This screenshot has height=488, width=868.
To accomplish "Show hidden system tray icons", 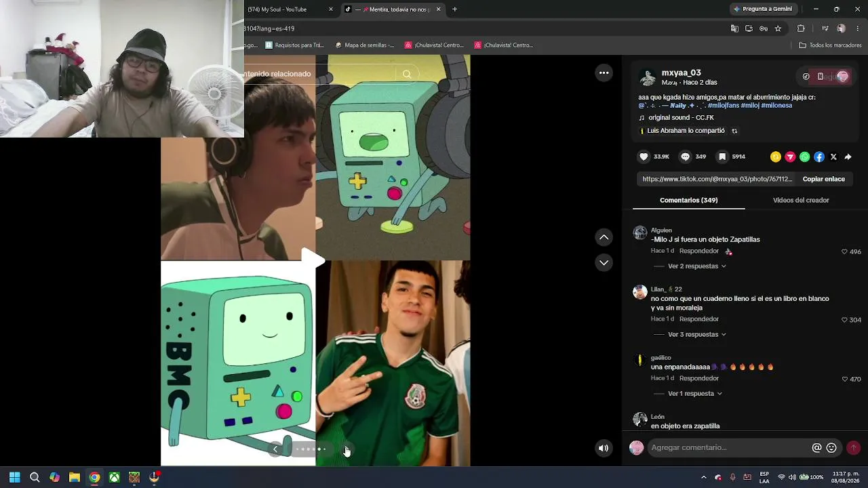I will 703,477.
